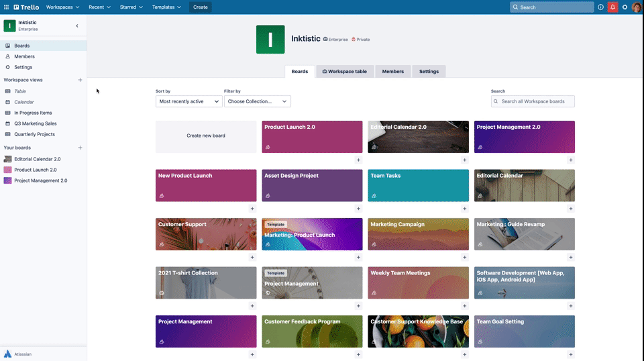Screen dimensions: 644x361
Task: Expand the Workspaces menu
Action: pyautogui.click(x=62, y=7)
